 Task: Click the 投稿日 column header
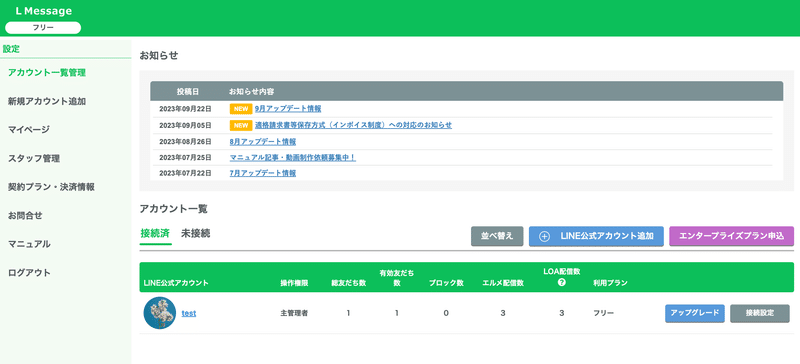point(188,92)
